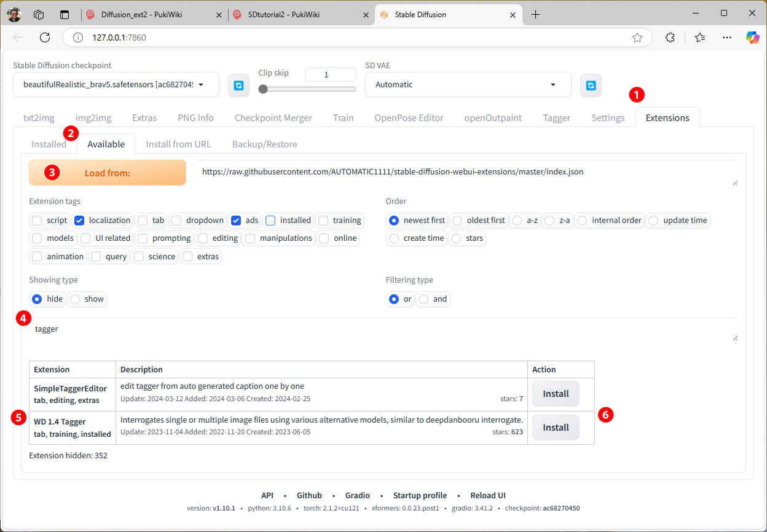Click the tagger search text field
Screen dimensions: 767x532
click(x=381, y=329)
